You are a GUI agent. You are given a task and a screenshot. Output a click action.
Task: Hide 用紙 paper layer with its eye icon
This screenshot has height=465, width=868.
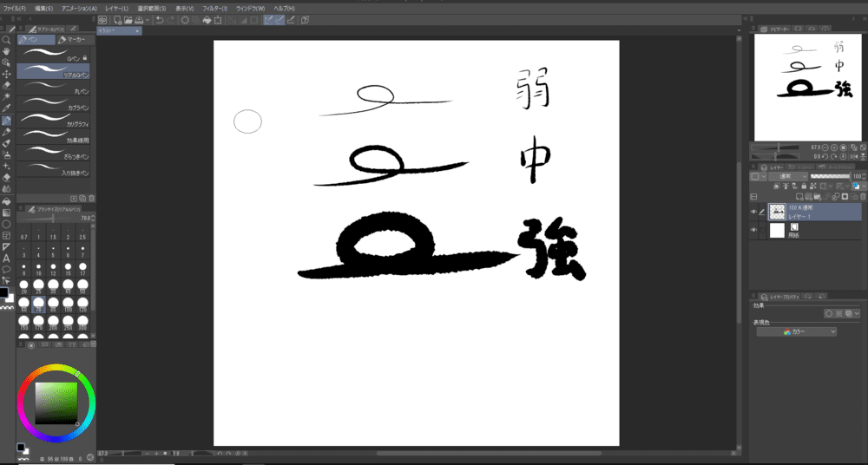click(x=753, y=230)
